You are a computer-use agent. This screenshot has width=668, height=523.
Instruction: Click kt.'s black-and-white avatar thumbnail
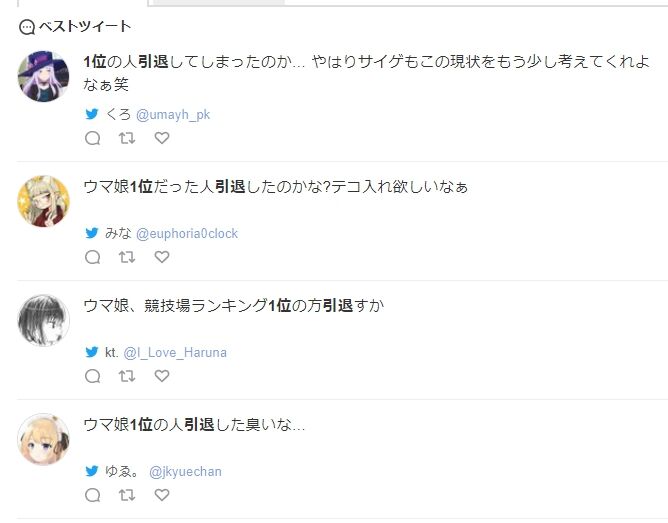[44, 320]
